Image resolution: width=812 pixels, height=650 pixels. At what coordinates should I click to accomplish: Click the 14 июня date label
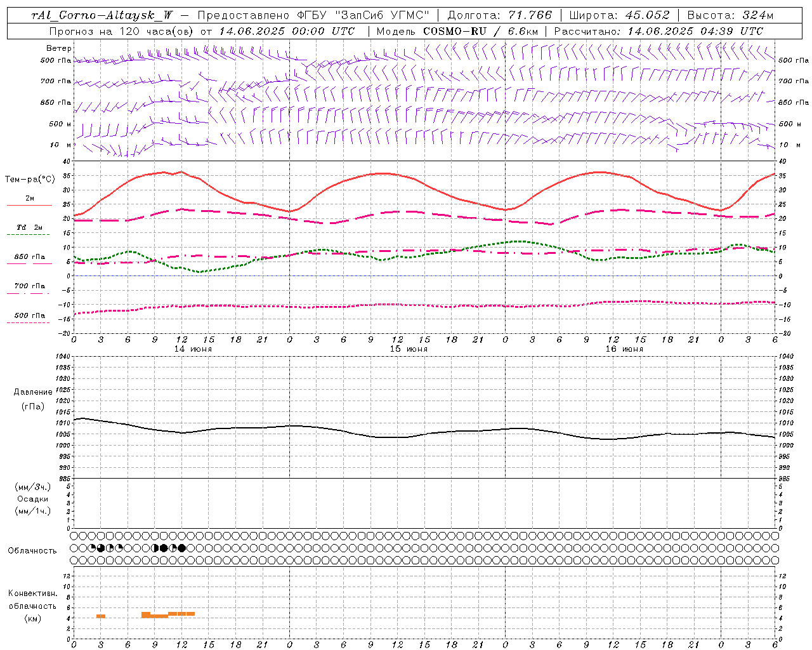coord(193,349)
